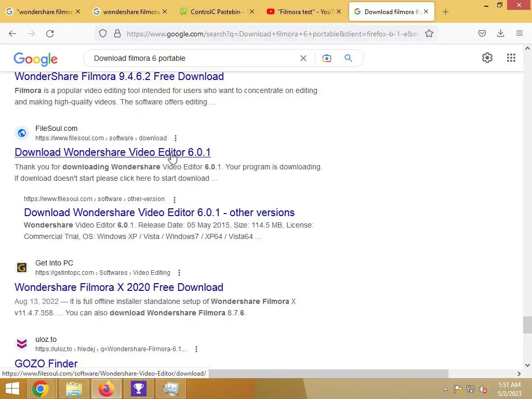Open Google quick settings gear

coord(487,58)
